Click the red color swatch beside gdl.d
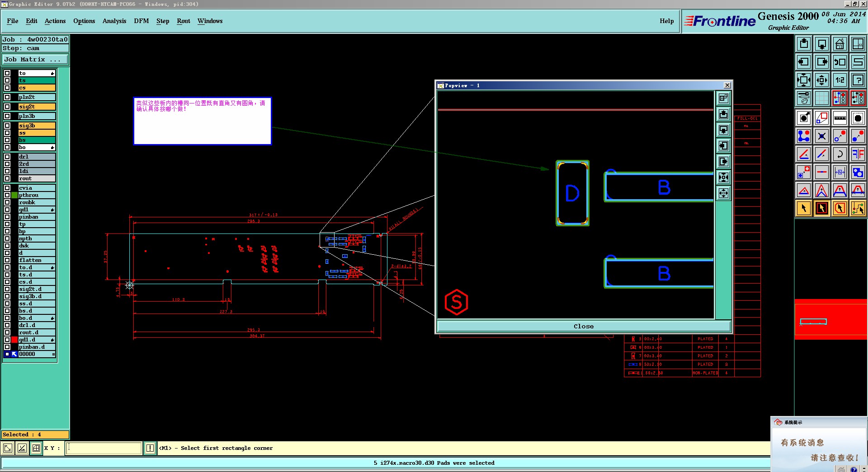Viewport: 868px width, 472px height. (14, 340)
